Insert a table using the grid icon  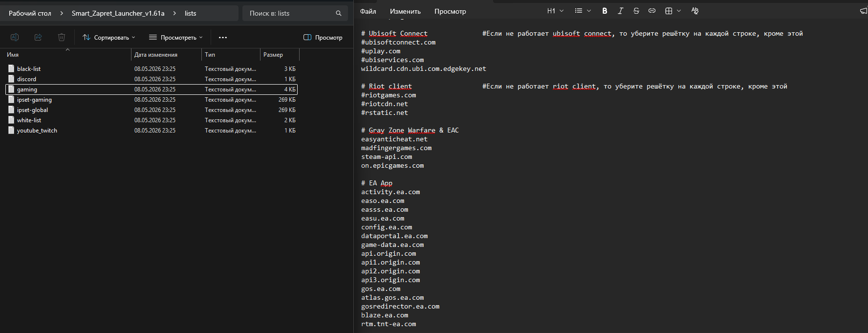tap(669, 11)
